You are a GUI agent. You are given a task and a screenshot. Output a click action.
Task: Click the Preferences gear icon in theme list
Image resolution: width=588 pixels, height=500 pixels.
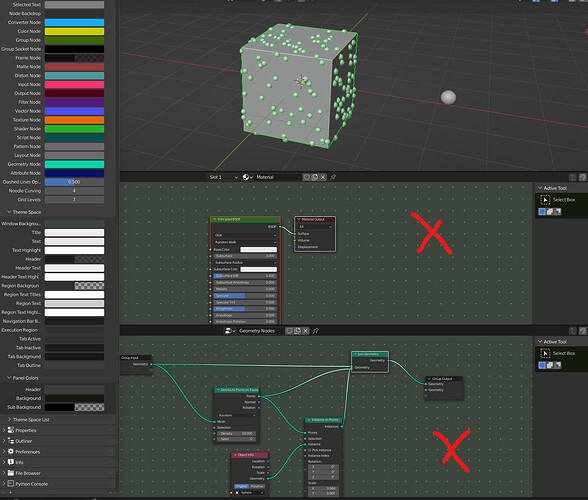click(11, 451)
